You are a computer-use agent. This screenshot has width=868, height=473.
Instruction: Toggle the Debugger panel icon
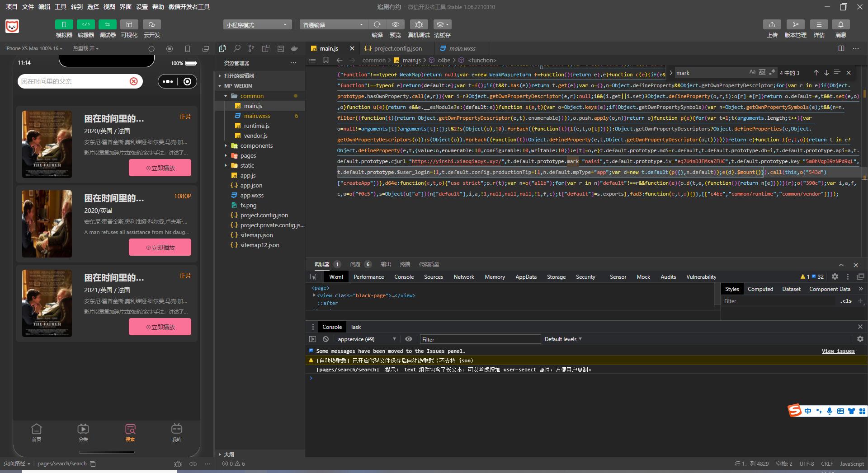(x=107, y=24)
